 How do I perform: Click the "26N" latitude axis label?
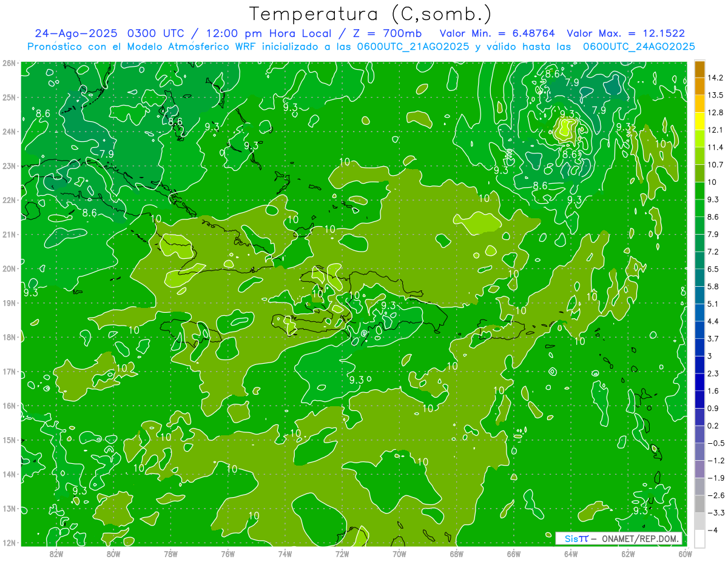pyautogui.click(x=8, y=63)
